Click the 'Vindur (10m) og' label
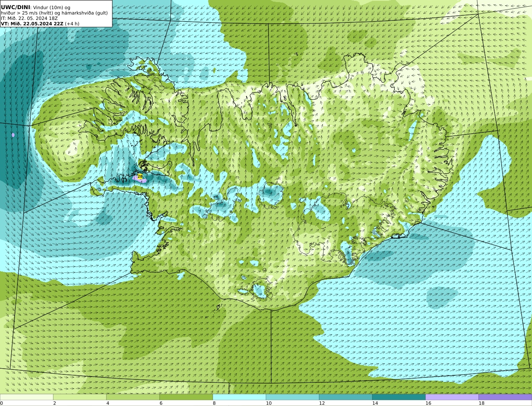 point(52,7)
